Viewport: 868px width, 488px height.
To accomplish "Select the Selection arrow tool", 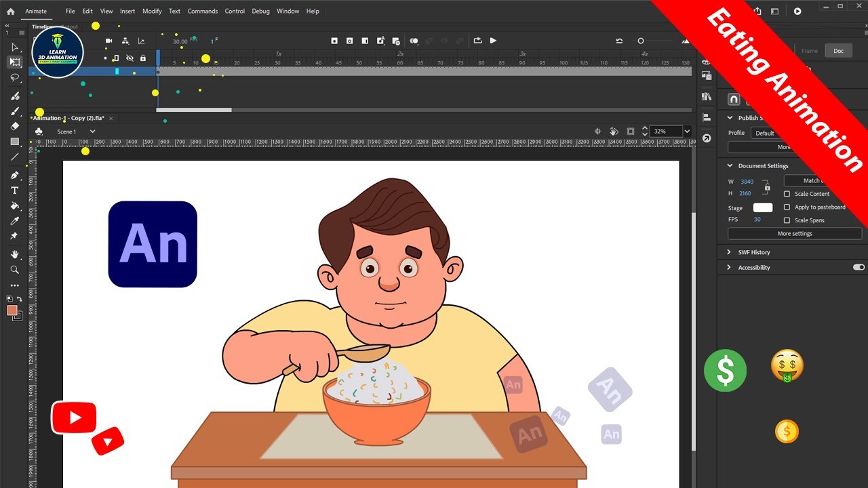I will coord(15,47).
